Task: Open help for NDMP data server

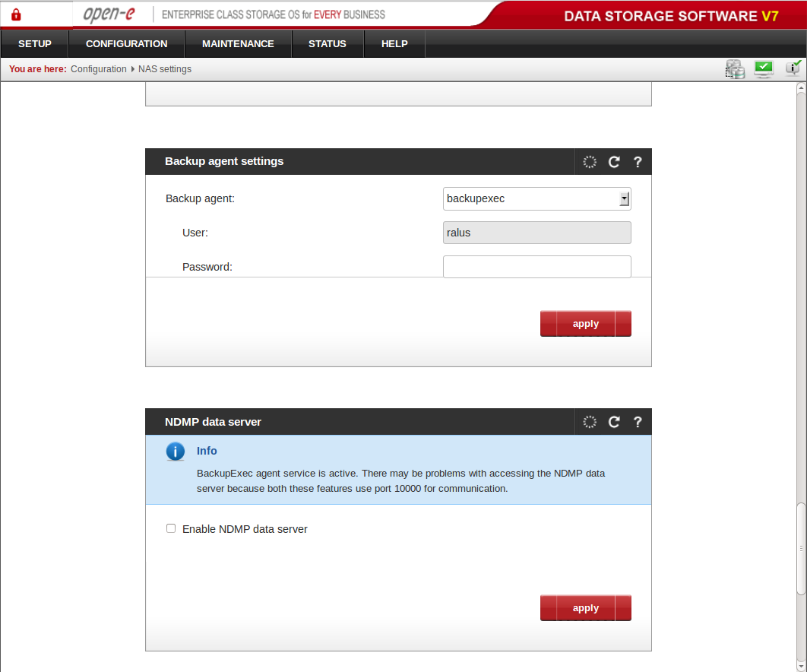Action: (638, 422)
